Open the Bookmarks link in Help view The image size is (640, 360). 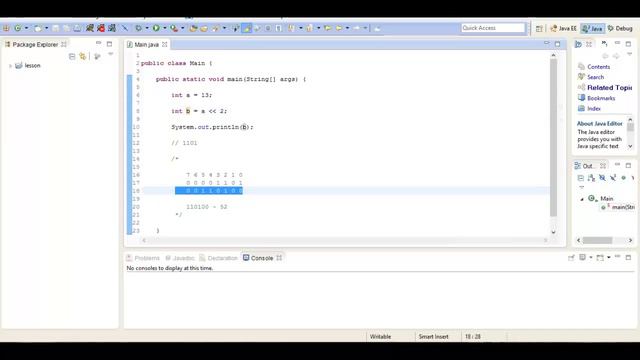click(x=601, y=98)
